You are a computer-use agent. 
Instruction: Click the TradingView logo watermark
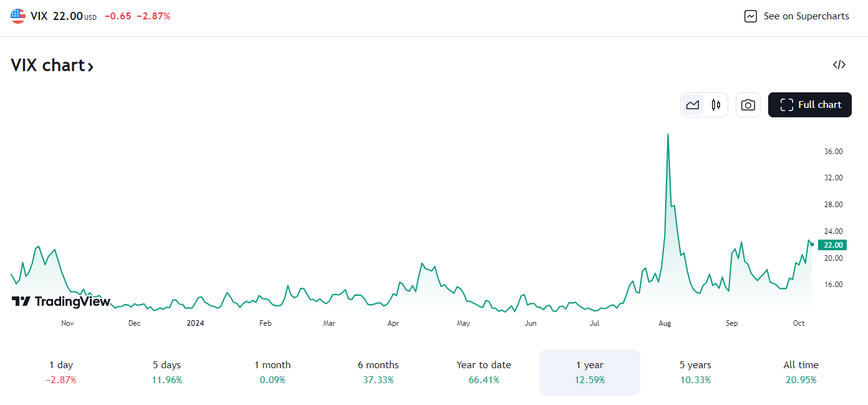tap(60, 301)
